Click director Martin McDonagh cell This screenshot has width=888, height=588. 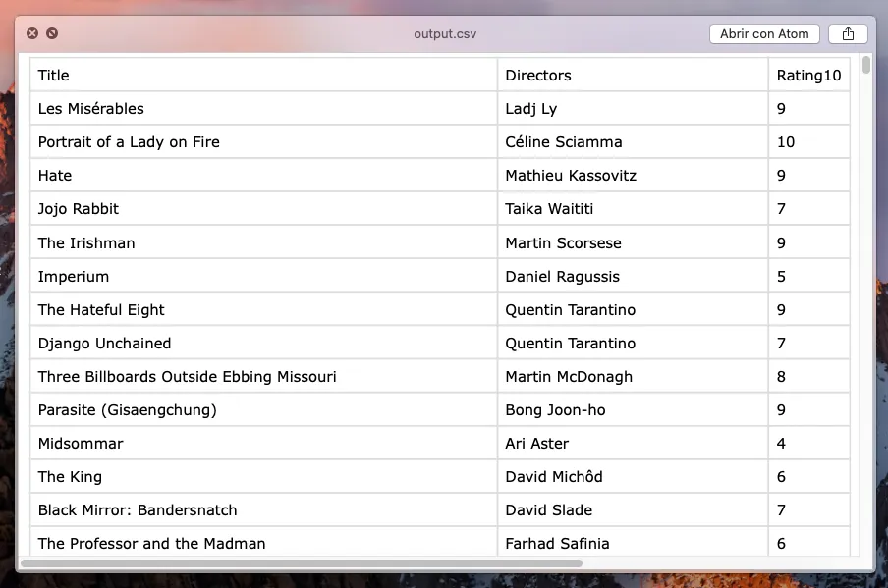[x=633, y=376]
